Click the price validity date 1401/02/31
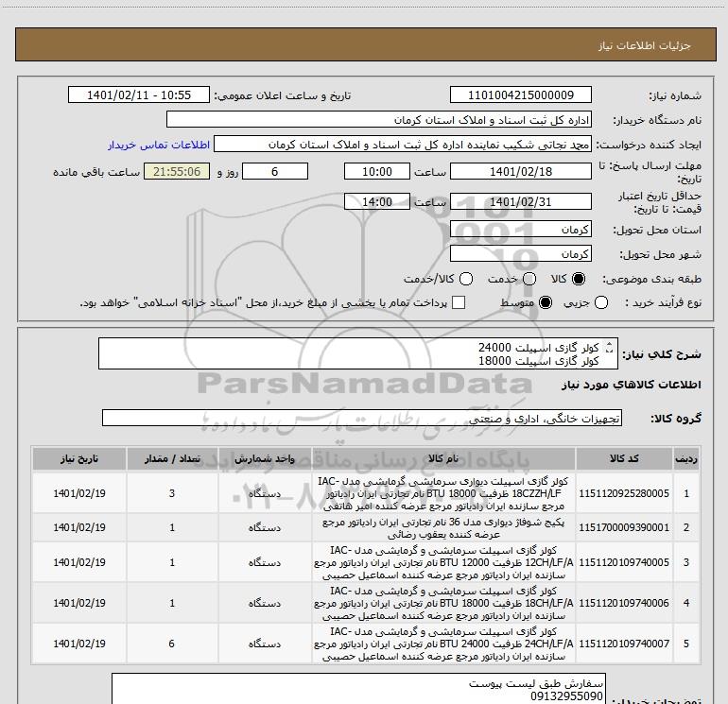This screenshot has height=704, width=728. click(x=520, y=202)
